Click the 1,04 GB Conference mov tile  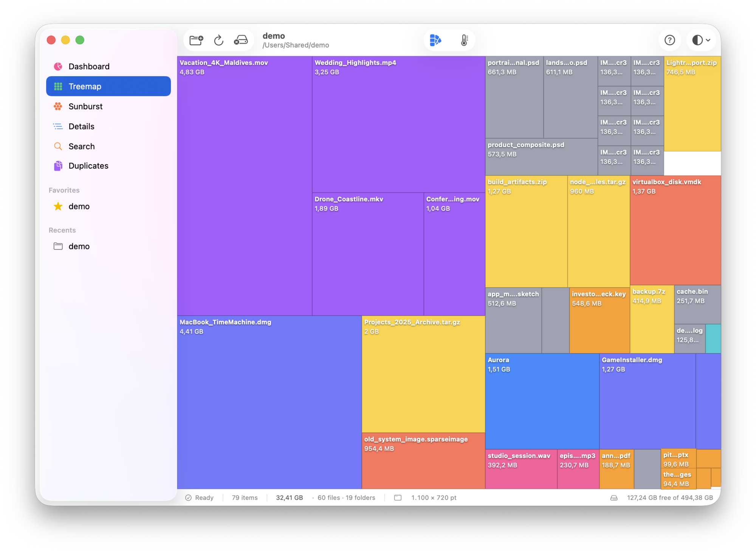click(x=454, y=254)
